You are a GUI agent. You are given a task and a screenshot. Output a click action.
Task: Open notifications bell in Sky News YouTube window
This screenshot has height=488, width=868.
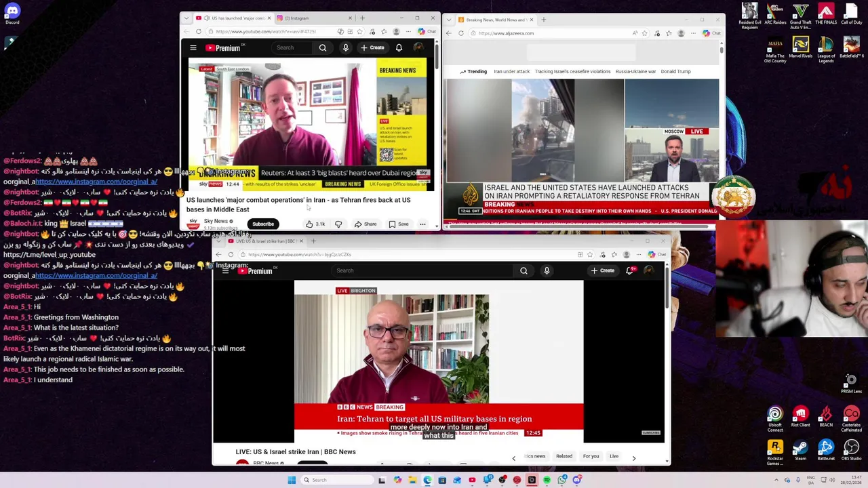[x=399, y=48]
